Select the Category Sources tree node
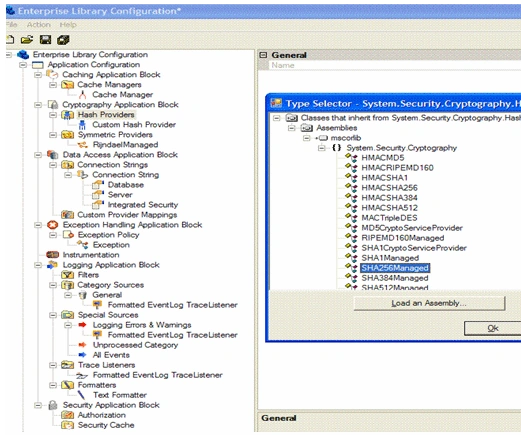This screenshot has width=525, height=437. point(110,285)
